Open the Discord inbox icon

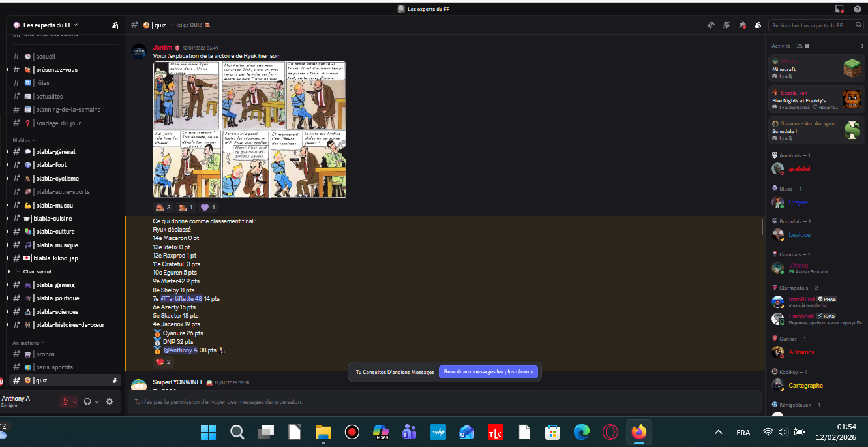[x=839, y=8]
